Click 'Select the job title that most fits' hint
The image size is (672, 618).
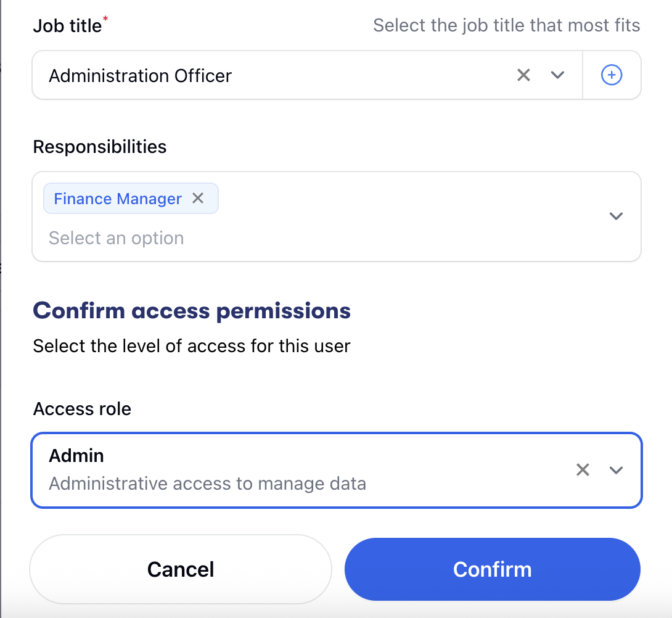pos(506,26)
